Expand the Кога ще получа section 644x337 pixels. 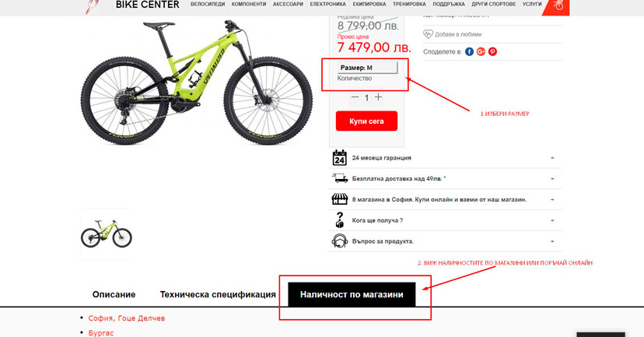point(445,220)
